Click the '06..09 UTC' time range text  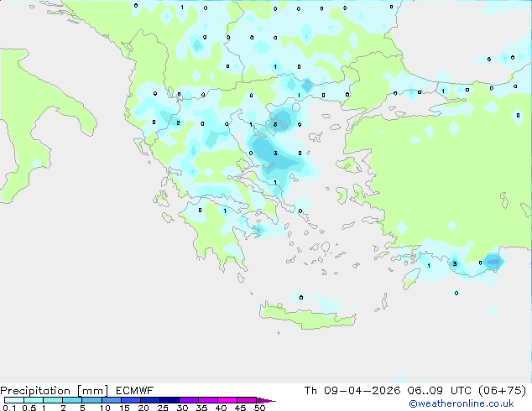pos(440,391)
